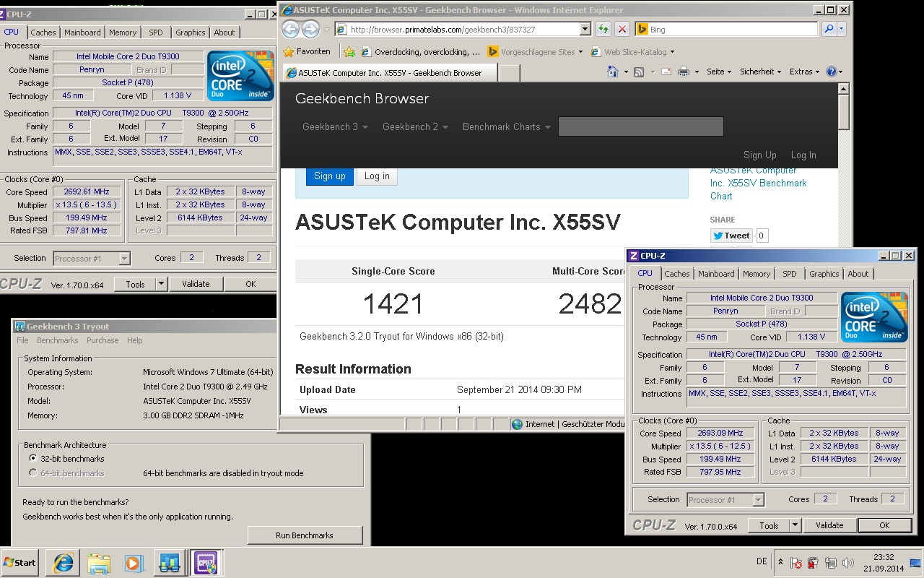Open SPD tab in 2693.09 MHz CPU-Z
The width and height of the screenshot is (924, 578).
(x=790, y=274)
